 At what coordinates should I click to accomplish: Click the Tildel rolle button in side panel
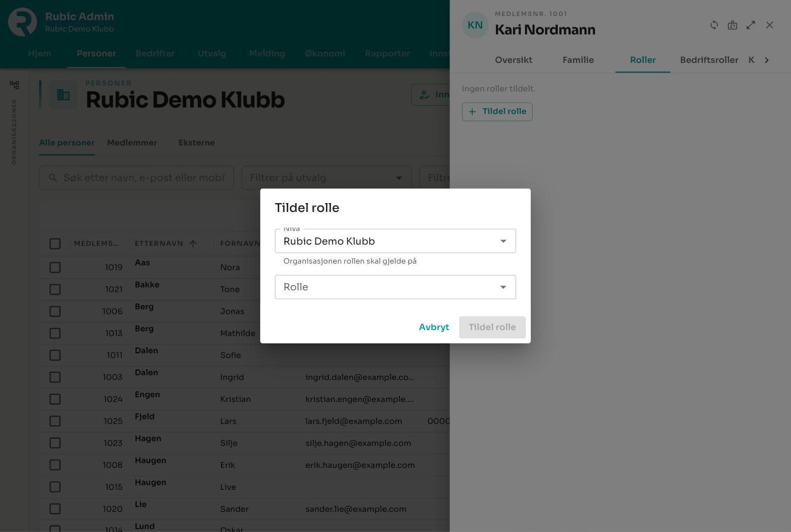497,112
